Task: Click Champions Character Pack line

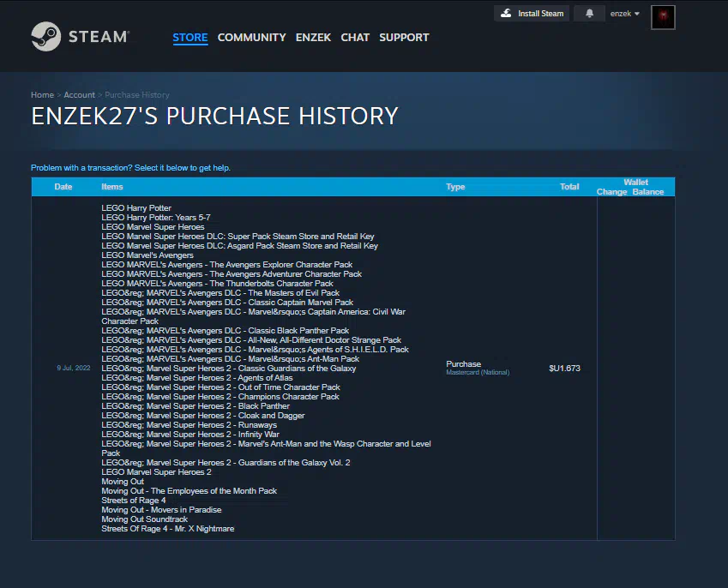Action: tap(220, 397)
